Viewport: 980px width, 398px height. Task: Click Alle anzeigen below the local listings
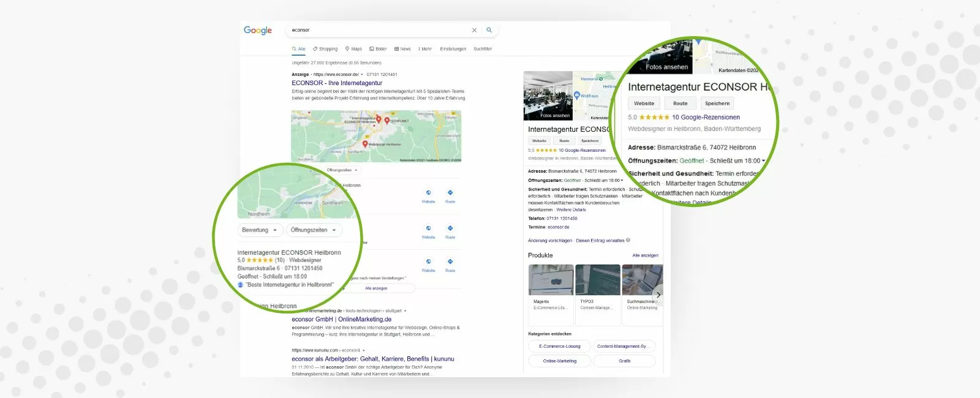[x=376, y=288]
